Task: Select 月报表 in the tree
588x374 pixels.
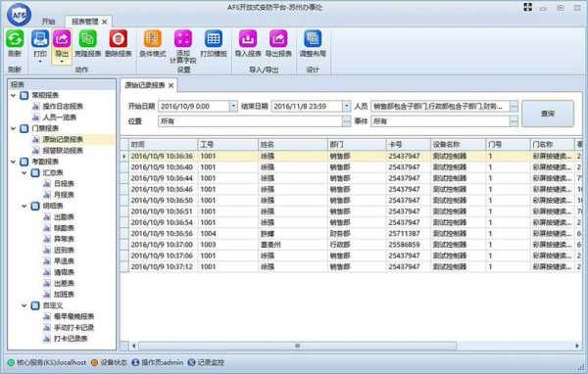Action: click(x=64, y=195)
